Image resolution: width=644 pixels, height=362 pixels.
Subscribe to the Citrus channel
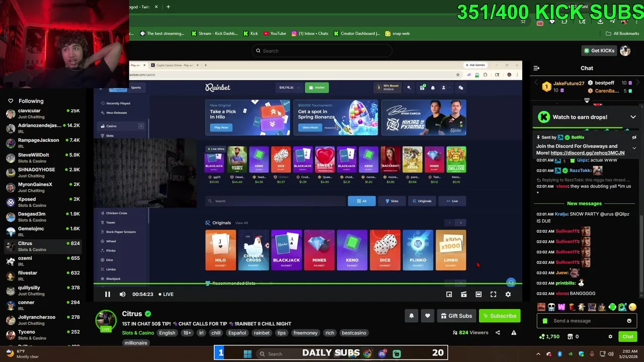pos(500,316)
